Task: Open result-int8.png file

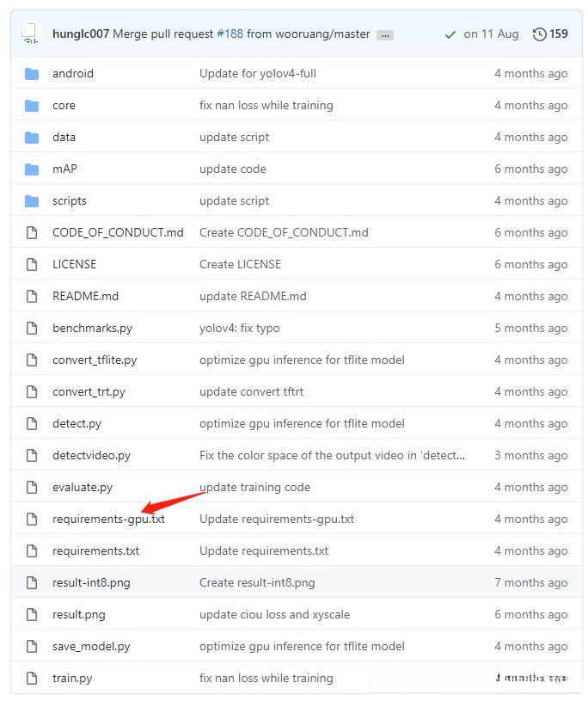Action: tap(91, 582)
